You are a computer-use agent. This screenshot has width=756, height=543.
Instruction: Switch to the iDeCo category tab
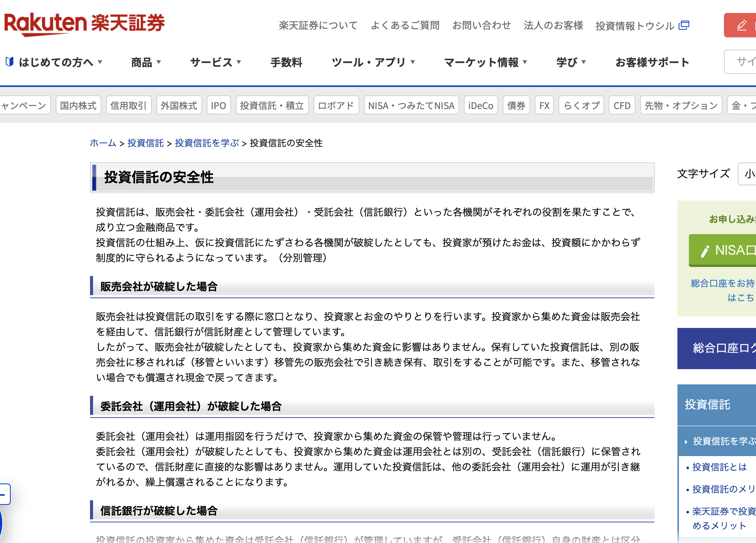tap(481, 105)
